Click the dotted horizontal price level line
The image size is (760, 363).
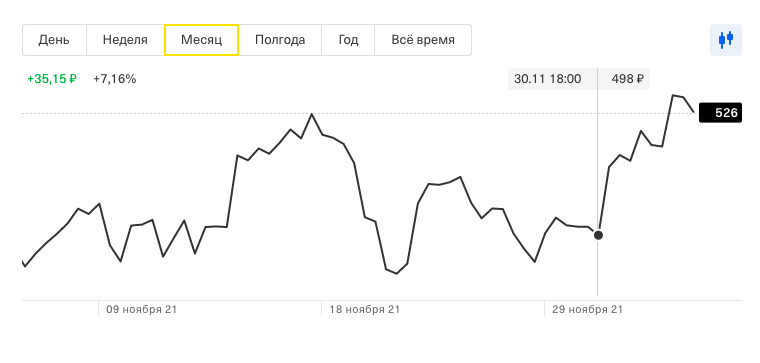[360, 113]
